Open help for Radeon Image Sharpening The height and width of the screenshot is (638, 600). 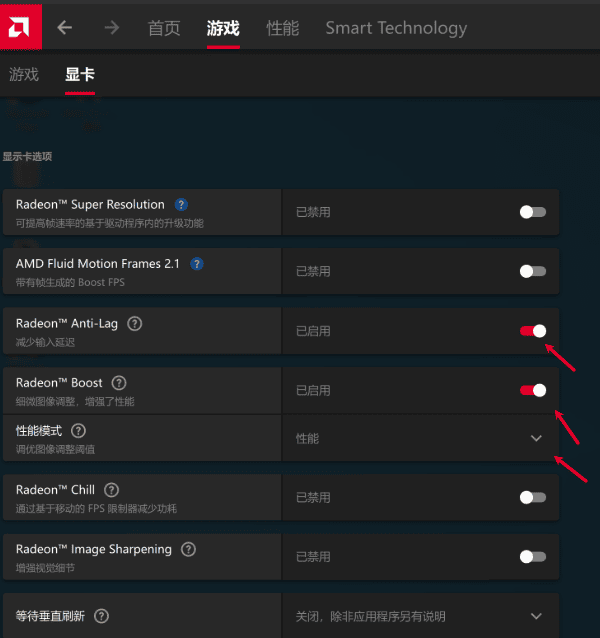tap(188, 549)
